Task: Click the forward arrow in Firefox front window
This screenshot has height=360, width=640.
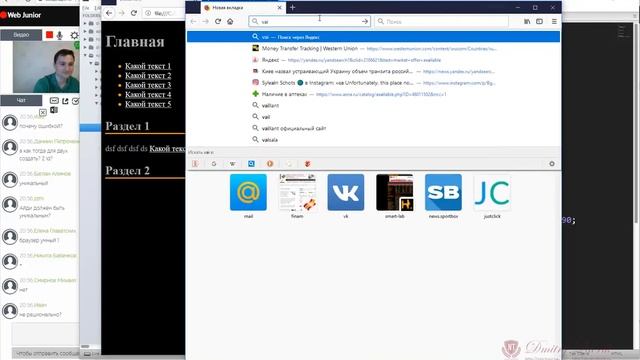Action: [x=205, y=21]
